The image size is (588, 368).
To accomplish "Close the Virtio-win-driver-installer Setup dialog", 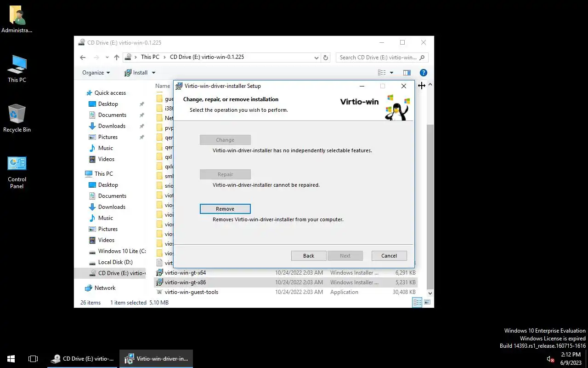I will point(403,86).
